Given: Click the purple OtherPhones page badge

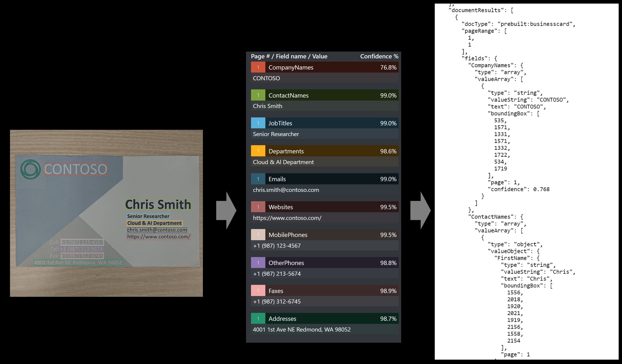Looking at the screenshot, I should [x=258, y=263].
